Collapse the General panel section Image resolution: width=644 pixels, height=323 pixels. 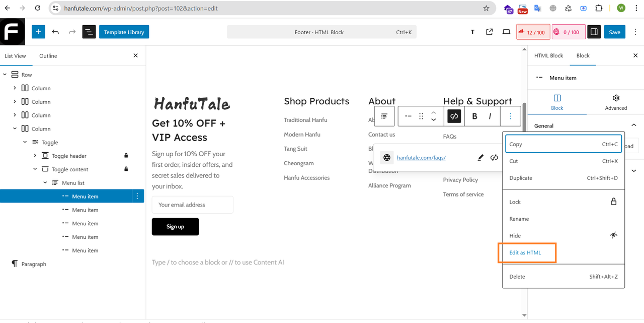pos(633,125)
